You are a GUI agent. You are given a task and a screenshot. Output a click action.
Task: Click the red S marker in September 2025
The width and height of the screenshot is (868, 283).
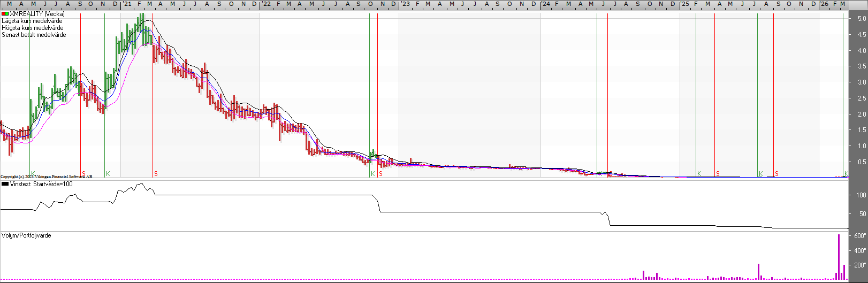point(776,174)
